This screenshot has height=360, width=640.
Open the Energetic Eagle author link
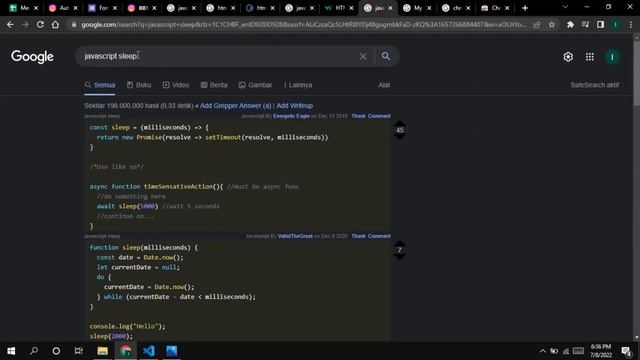(291, 116)
